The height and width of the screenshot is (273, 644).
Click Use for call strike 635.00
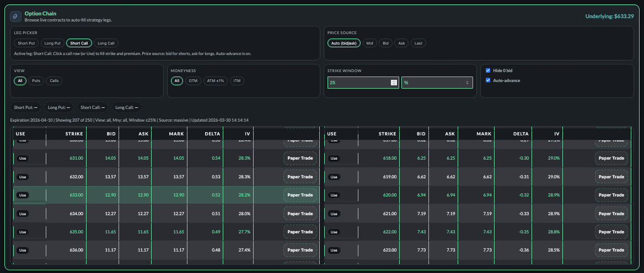tap(23, 232)
